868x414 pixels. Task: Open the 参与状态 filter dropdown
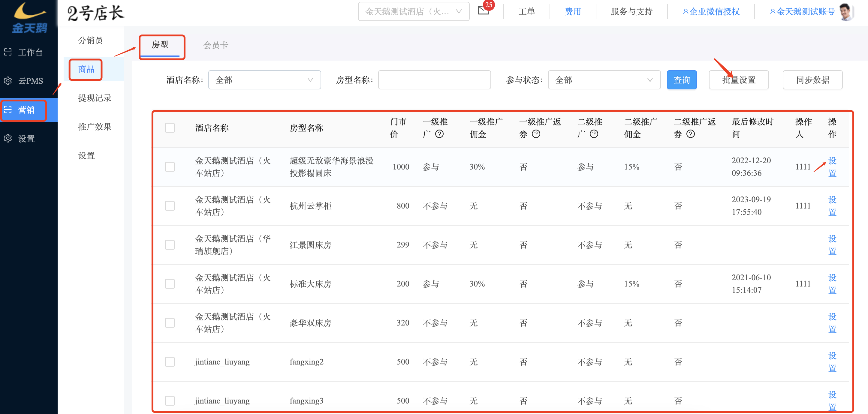(604, 80)
